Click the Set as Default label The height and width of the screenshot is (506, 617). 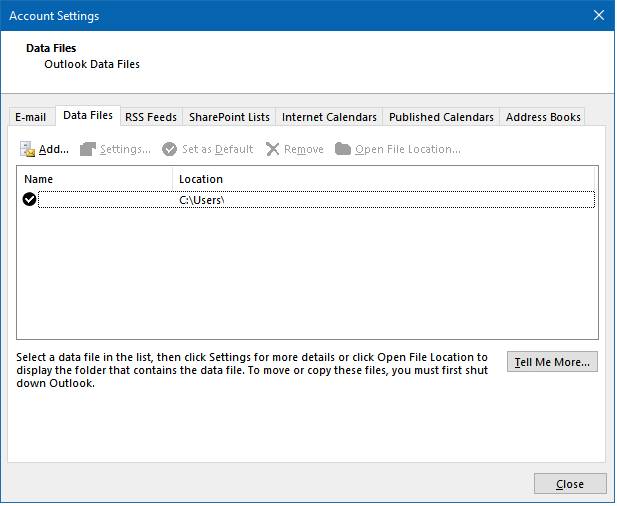tap(218, 150)
